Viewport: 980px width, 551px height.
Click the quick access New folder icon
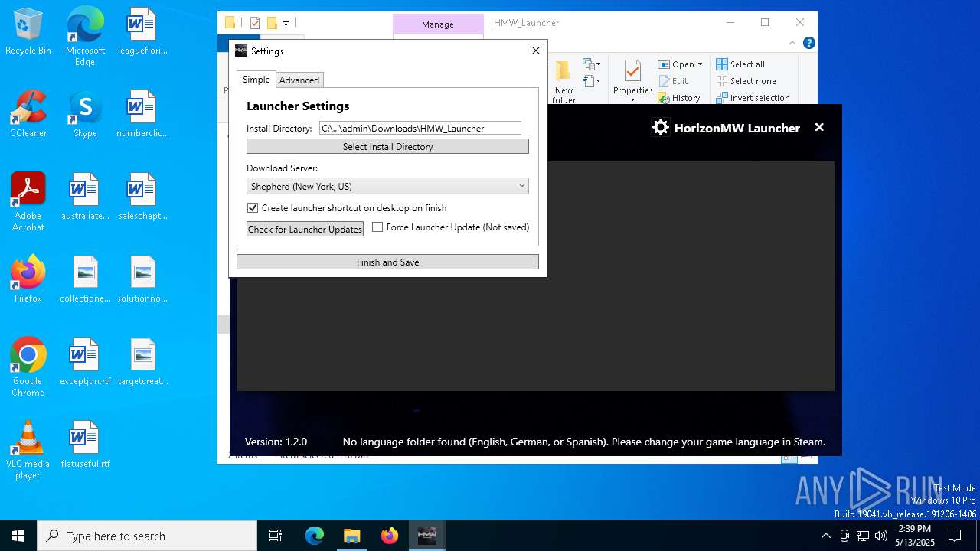[x=271, y=23]
